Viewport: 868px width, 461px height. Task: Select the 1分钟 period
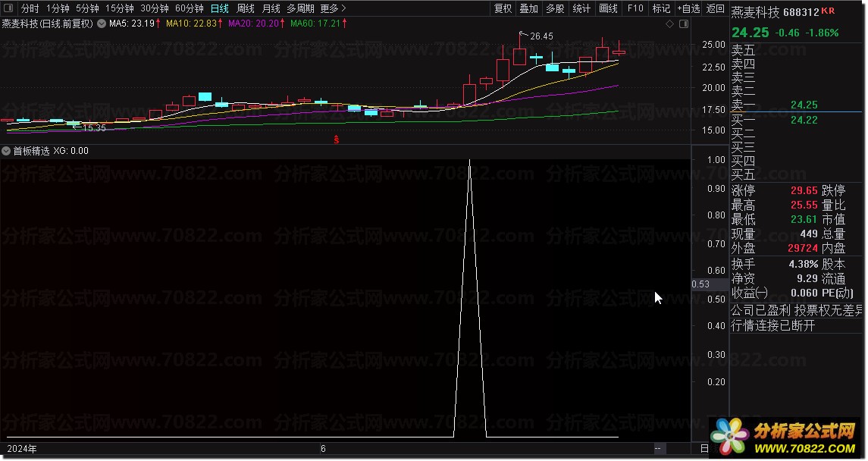coord(58,8)
